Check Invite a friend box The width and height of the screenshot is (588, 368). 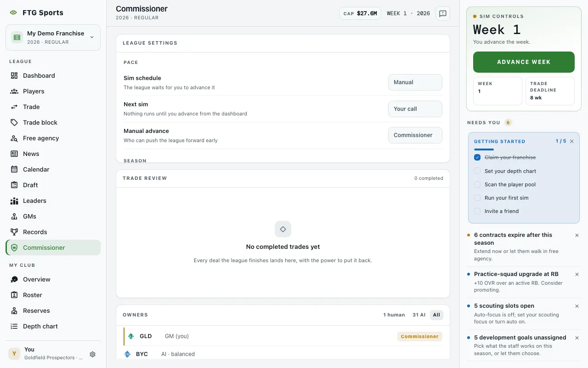click(477, 211)
